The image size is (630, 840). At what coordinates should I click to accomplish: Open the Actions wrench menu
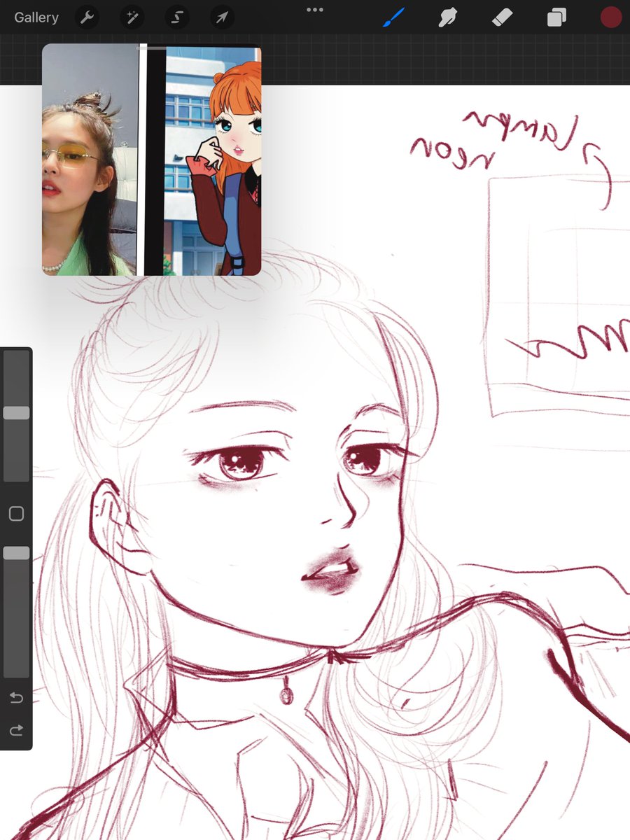coord(87,17)
